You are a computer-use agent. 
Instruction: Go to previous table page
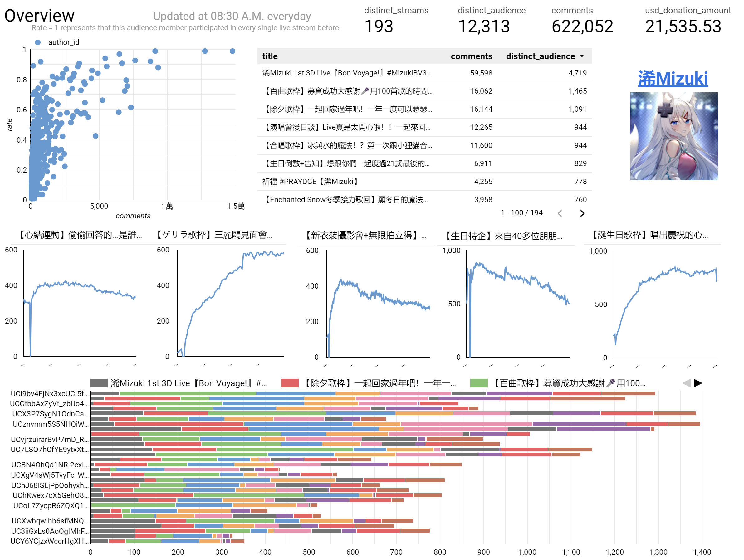point(560,213)
